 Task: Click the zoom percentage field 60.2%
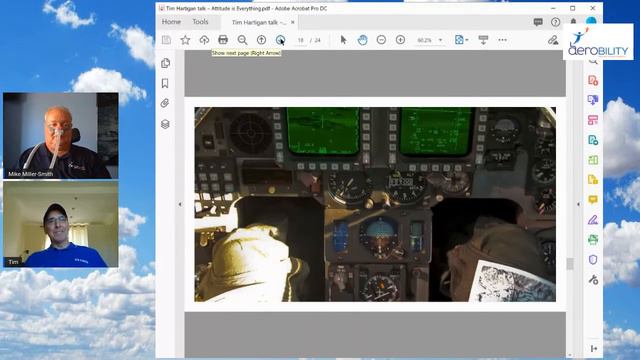[424, 40]
